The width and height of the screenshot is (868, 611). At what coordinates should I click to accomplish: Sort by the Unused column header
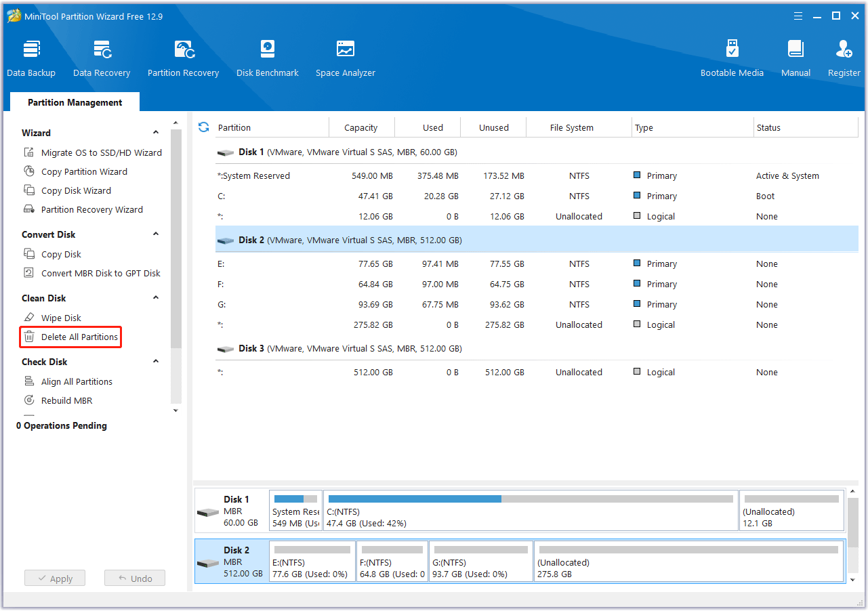(x=494, y=127)
